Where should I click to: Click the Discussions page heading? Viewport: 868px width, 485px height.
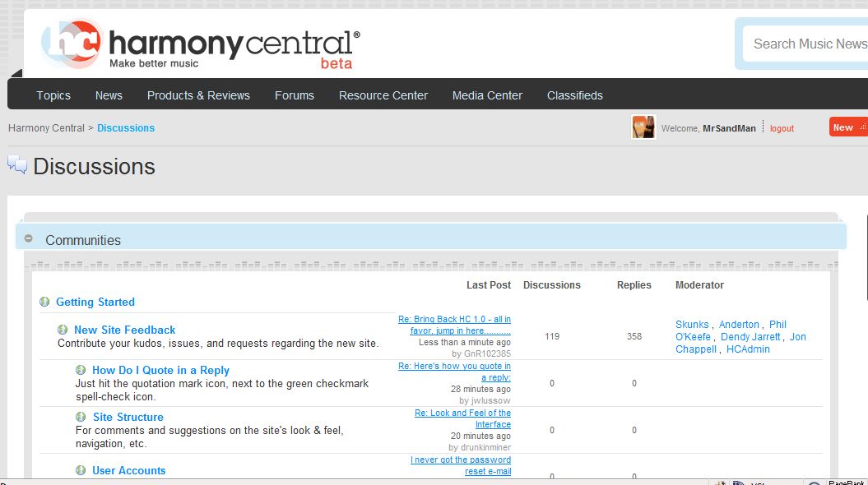coord(94,166)
